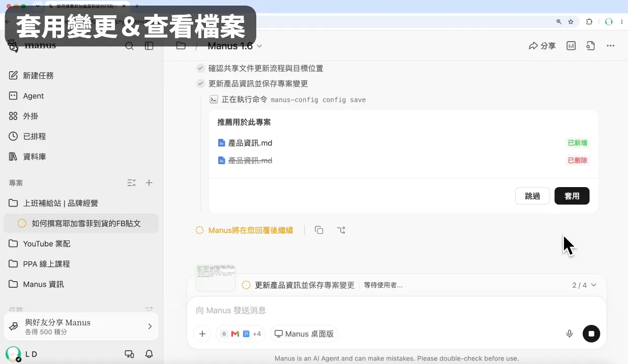Click the project list filter icon

131,183
